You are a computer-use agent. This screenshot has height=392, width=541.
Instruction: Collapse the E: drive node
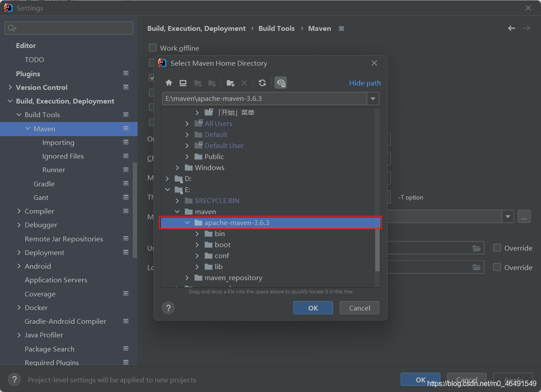167,190
